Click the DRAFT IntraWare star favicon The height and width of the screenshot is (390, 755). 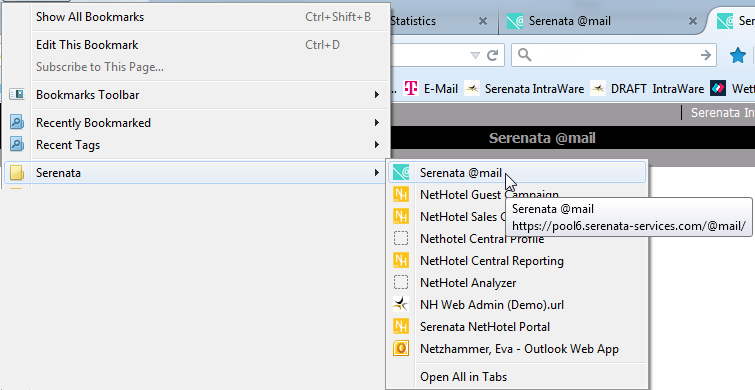598,89
